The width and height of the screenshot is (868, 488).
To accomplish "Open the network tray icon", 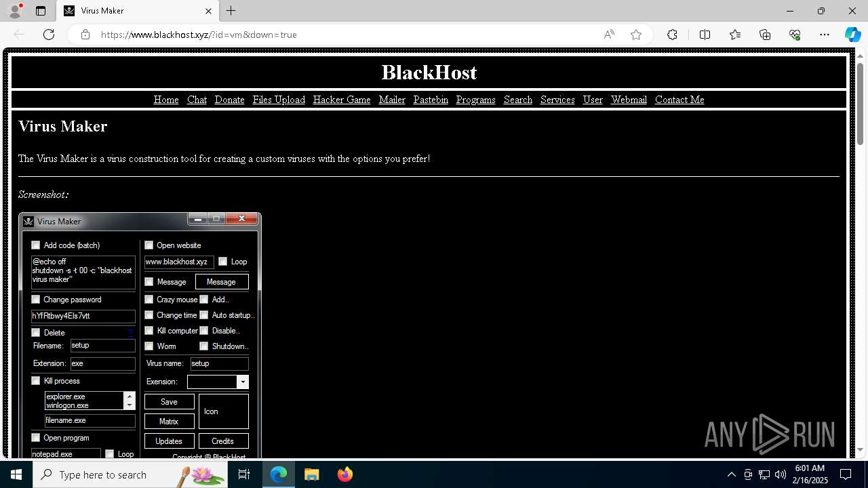I will 764,474.
